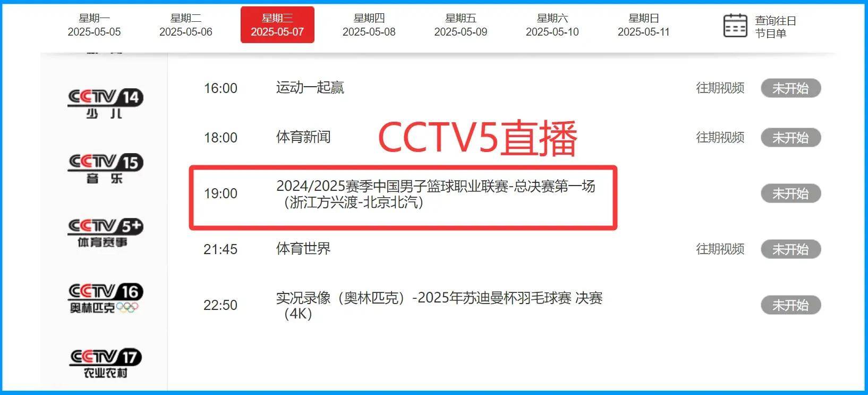Open the calendar icon for past schedules

tap(735, 26)
